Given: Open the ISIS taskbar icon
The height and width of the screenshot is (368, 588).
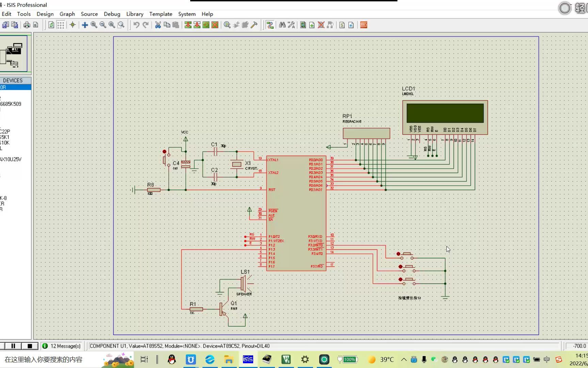Looking at the screenshot, I should 248,359.
